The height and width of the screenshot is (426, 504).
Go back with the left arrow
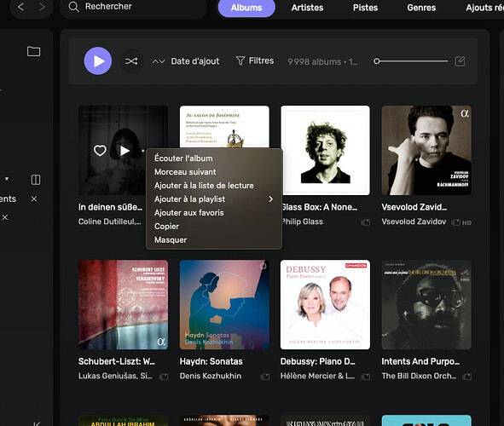20,7
